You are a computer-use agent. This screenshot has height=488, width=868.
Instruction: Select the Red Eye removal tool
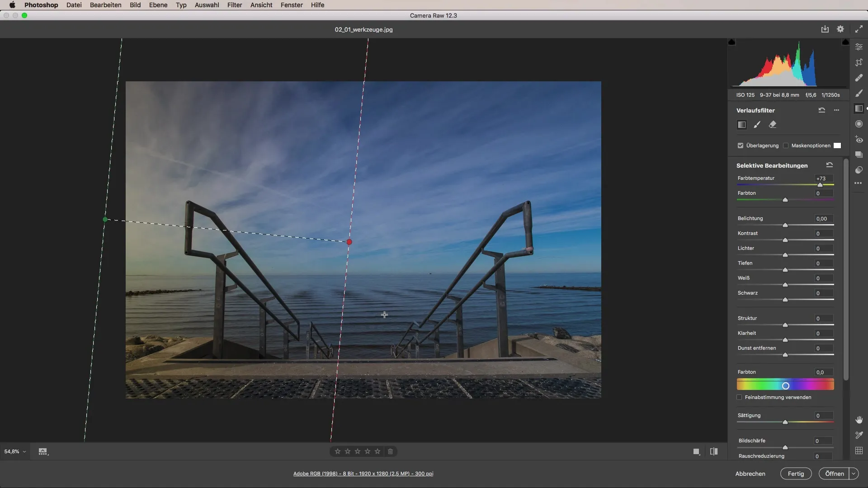pyautogui.click(x=859, y=139)
